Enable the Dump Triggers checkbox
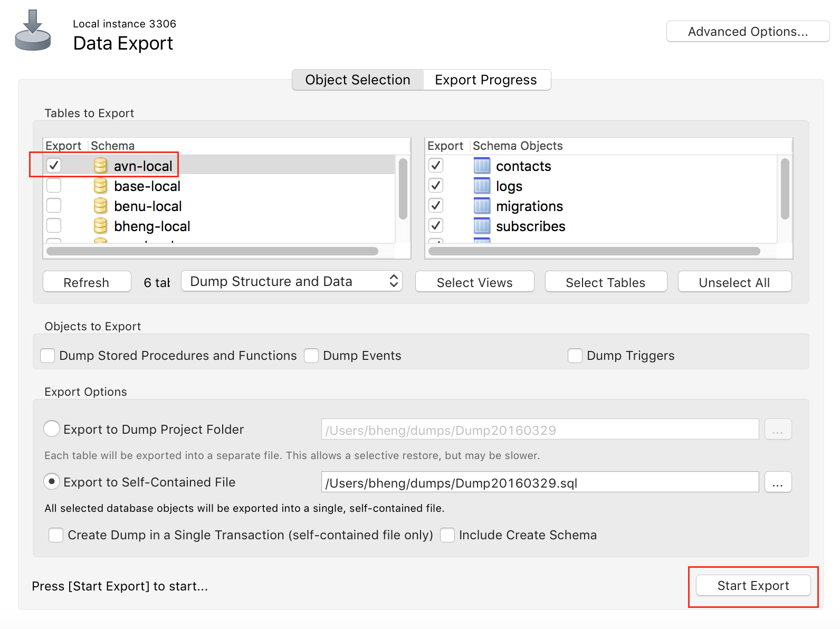The width and height of the screenshot is (840, 629). point(575,356)
